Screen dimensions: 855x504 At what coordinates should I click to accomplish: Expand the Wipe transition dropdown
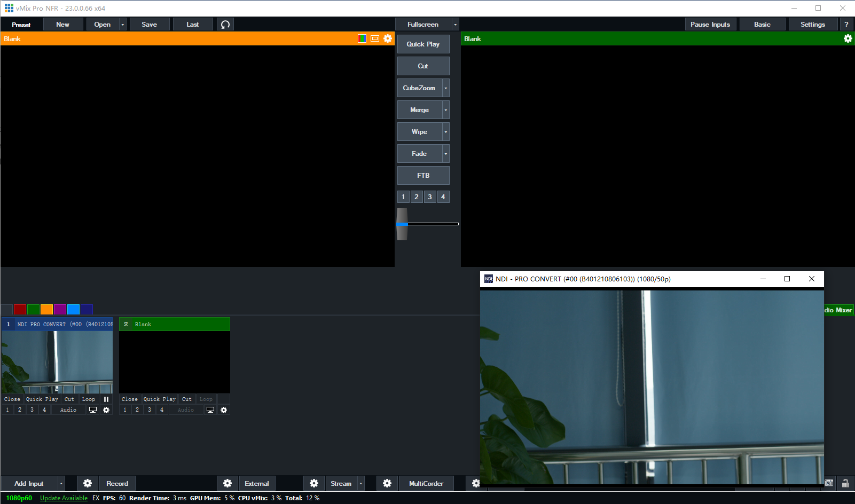pyautogui.click(x=446, y=132)
